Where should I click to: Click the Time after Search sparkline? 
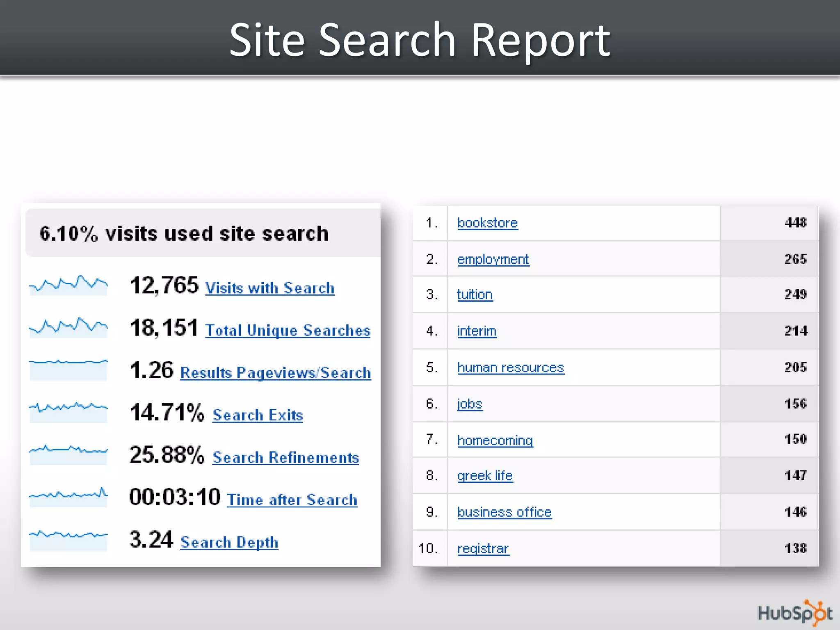tap(68, 497)
